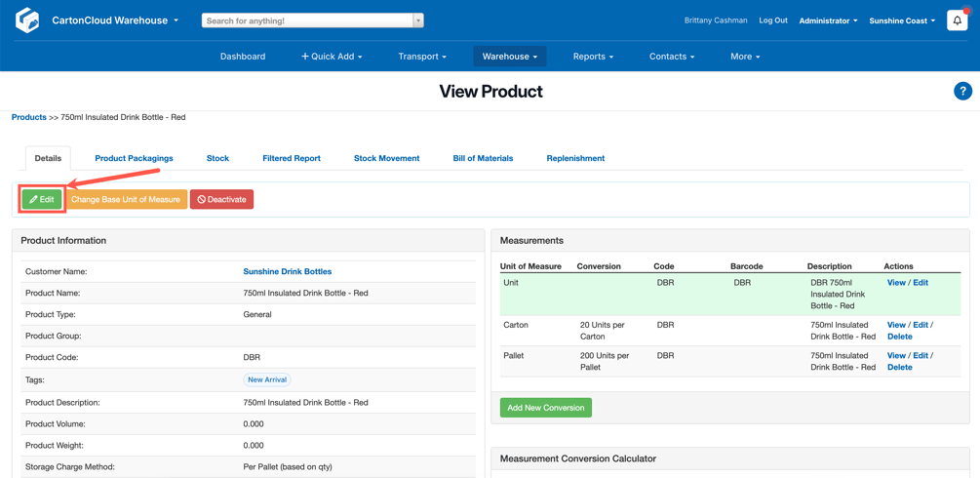Switch to the Bill of Materials tab

[483, 158]
